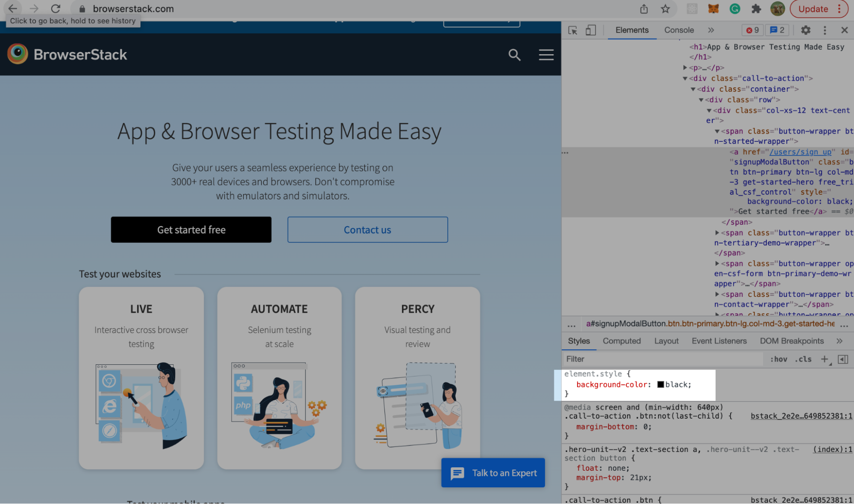
Task: Toggle the device toolbar in DevTools
Action: [x=591, y=30]
